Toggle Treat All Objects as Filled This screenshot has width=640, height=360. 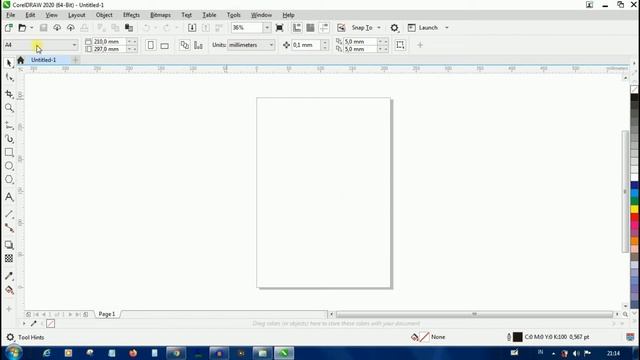pyautogui.click(x=400, y=45)
